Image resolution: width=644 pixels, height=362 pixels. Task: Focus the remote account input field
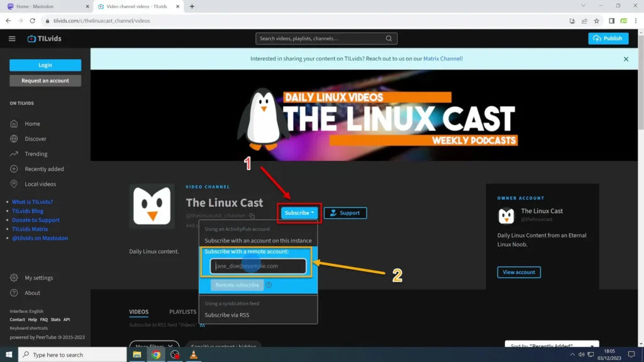pos(258,266)
